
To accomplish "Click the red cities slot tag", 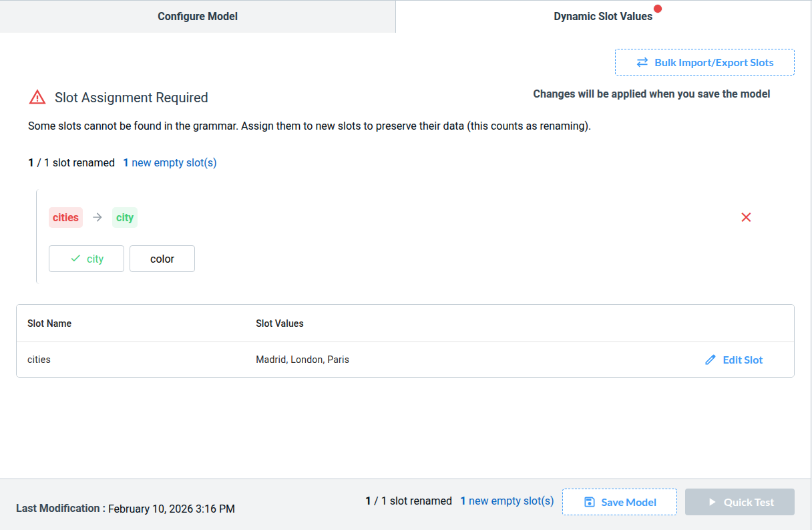I will click(65, 217).
